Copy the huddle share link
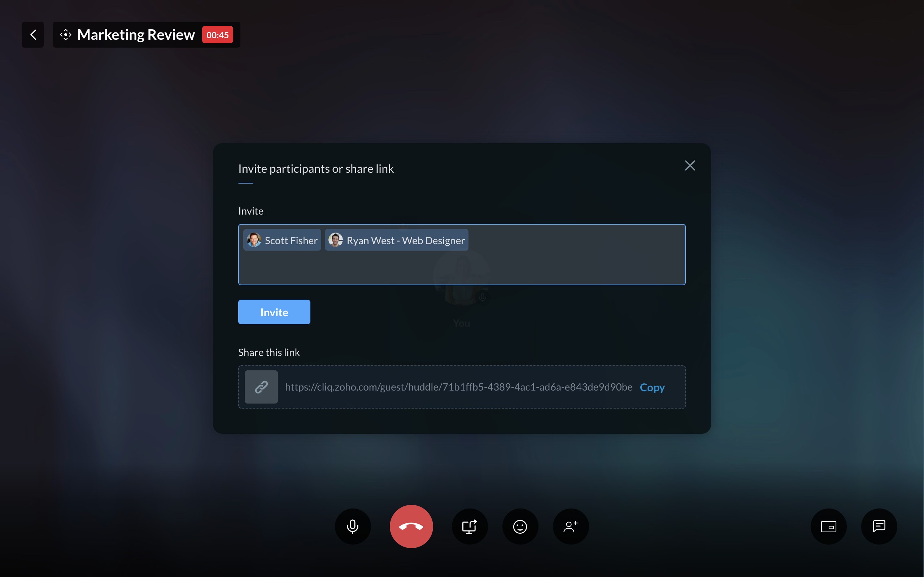The image size is (924, 577). pos(652,387)
